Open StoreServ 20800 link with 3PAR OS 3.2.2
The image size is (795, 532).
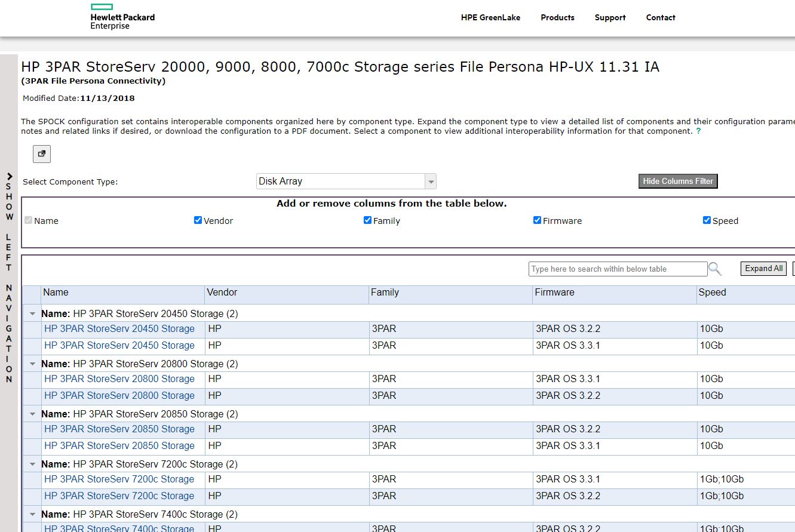[x=119, y=396]
